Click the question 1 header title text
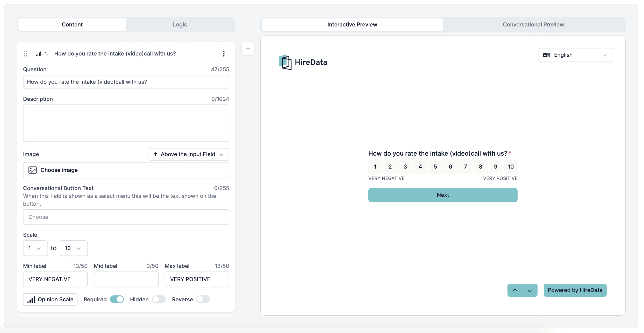Image resolution: width=644 pixels, height=333 pixels. pos(115,54)
